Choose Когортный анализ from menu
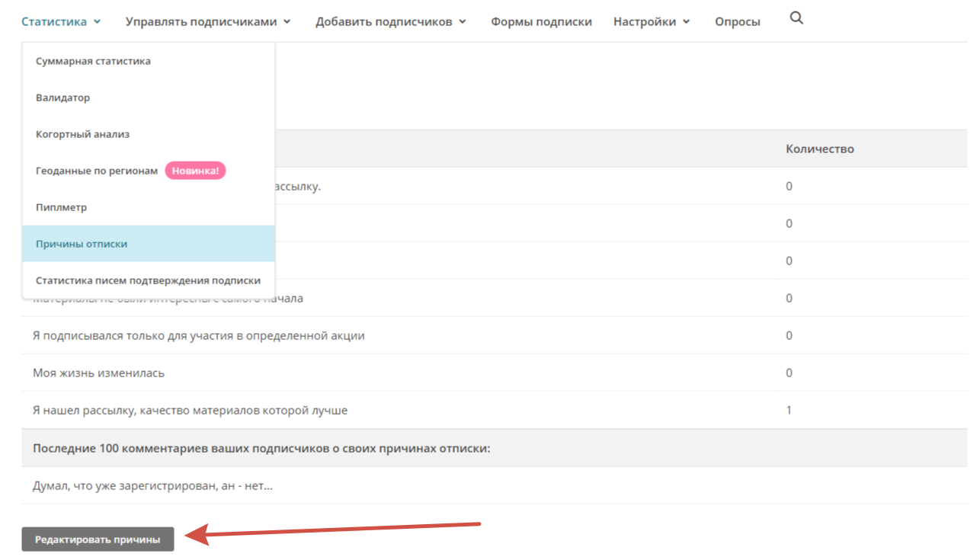This screenshot has width=980, height=560. [82, 134]
